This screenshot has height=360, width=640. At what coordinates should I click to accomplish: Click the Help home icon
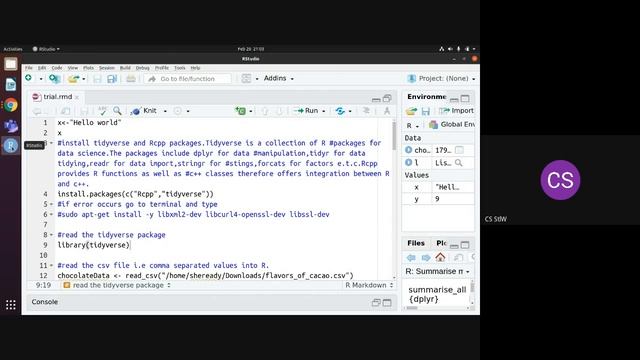click(x=440, y=257)
